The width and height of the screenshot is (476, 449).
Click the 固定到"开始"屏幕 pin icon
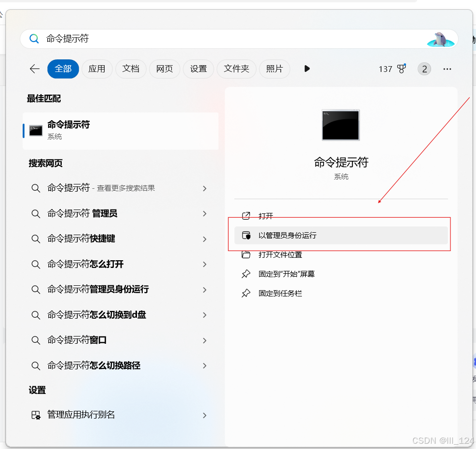pyautogui.click(x=246, y=274)
